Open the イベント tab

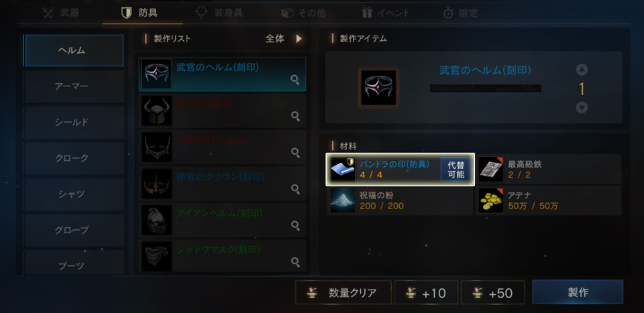click(385, 13)
